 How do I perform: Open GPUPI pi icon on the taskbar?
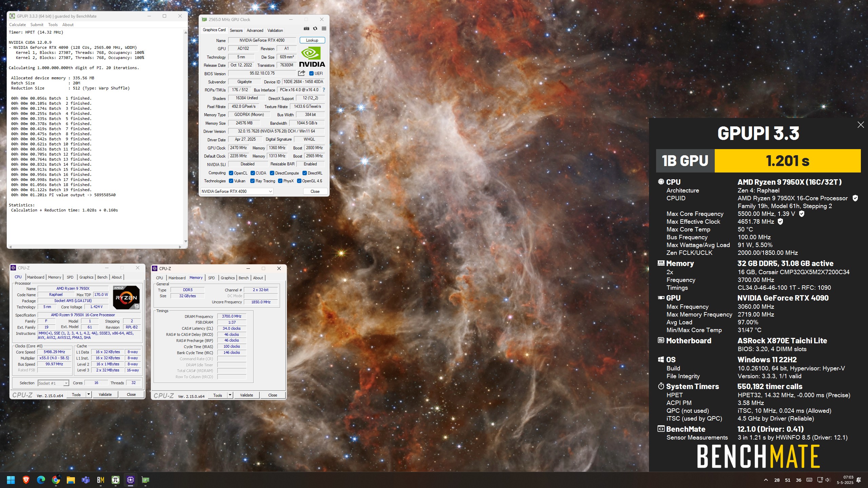pyautogui.click(x=115, y=480)
